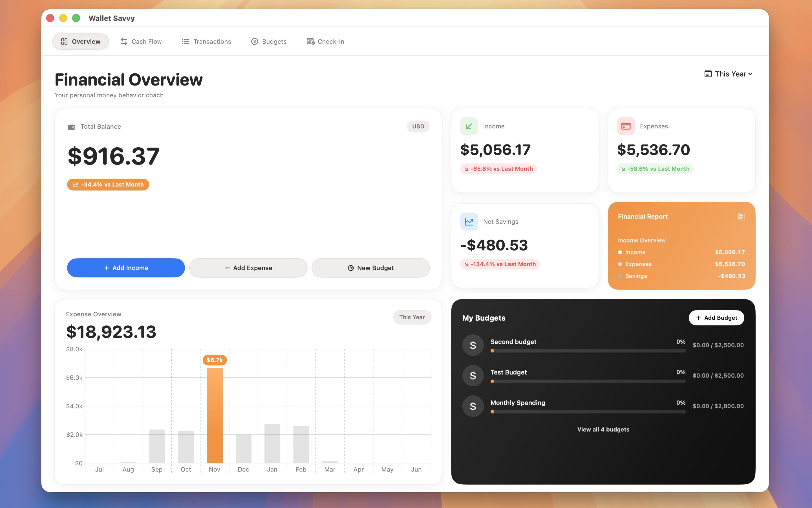Image resolution: width=812 pixels, height=508 pixels.
Task: Click the clock icon in the New Budget button
Action: coord(351,268)
